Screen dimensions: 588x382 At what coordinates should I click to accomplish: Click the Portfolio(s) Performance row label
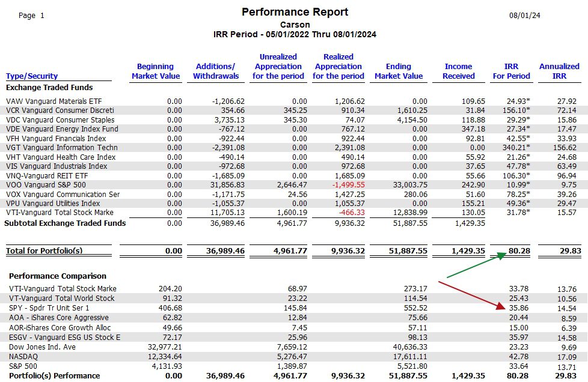(x=54, y=375)
